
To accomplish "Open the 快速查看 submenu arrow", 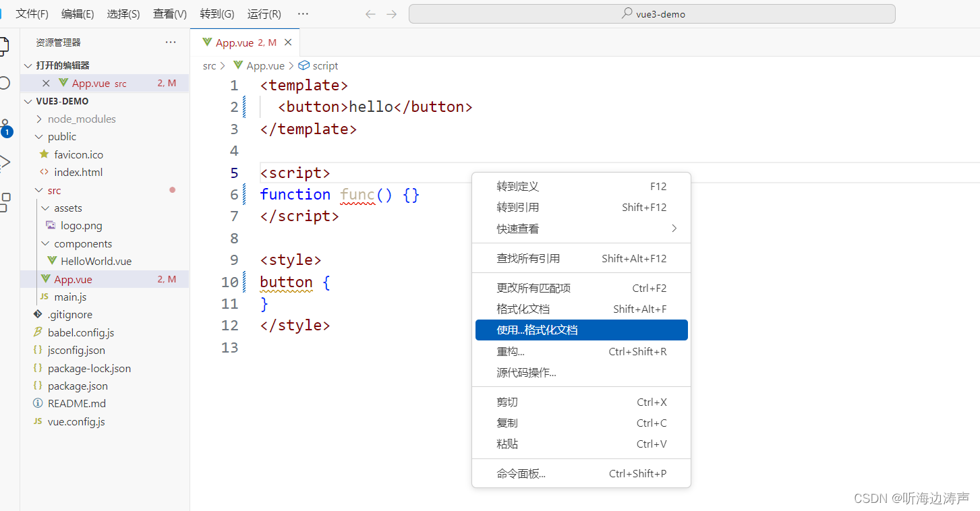I will [x=674, y=229].
